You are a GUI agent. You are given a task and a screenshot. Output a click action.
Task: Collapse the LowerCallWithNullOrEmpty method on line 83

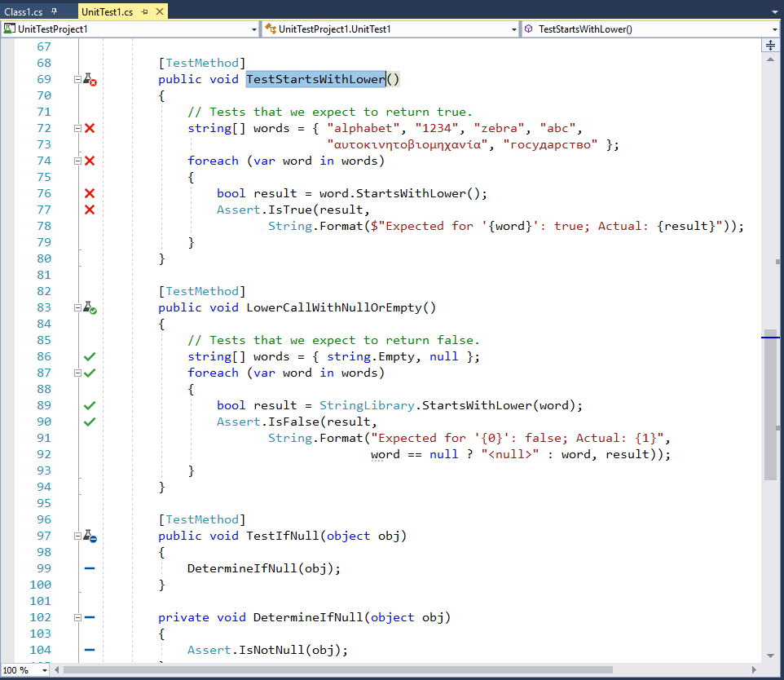(77, 307)
